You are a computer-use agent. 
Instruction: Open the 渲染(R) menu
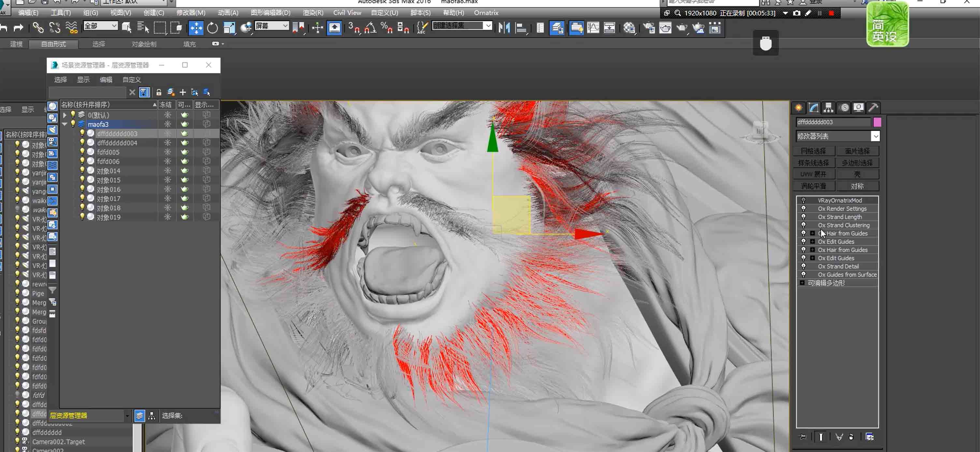313,13
